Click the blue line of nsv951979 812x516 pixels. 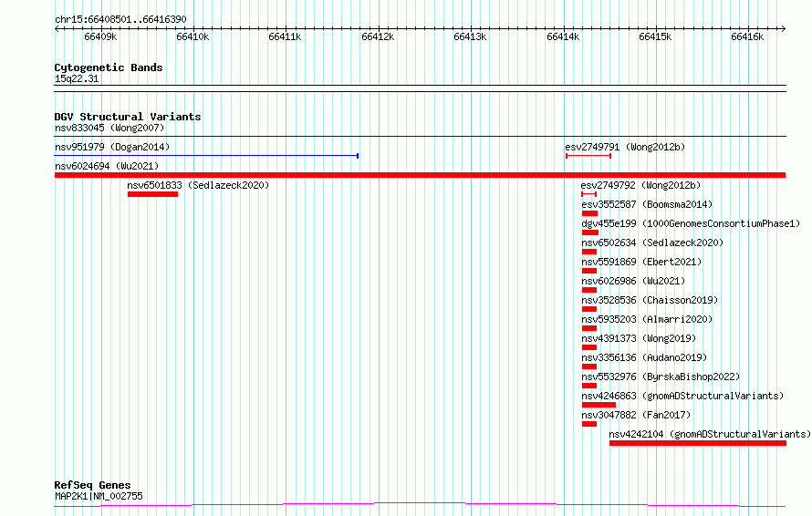click(206, 155)
